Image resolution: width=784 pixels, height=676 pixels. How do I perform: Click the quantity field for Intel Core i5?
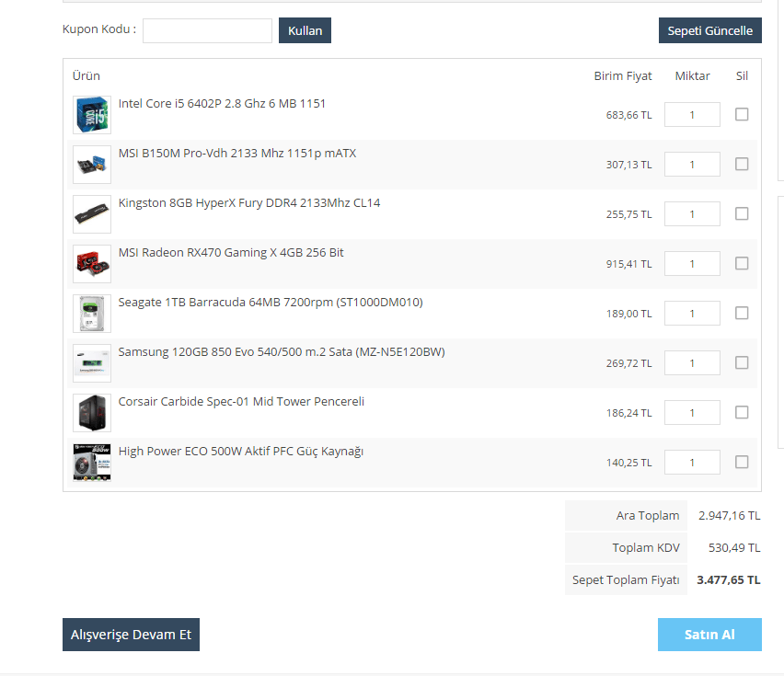pyautogui.click(x=692, y=115)
